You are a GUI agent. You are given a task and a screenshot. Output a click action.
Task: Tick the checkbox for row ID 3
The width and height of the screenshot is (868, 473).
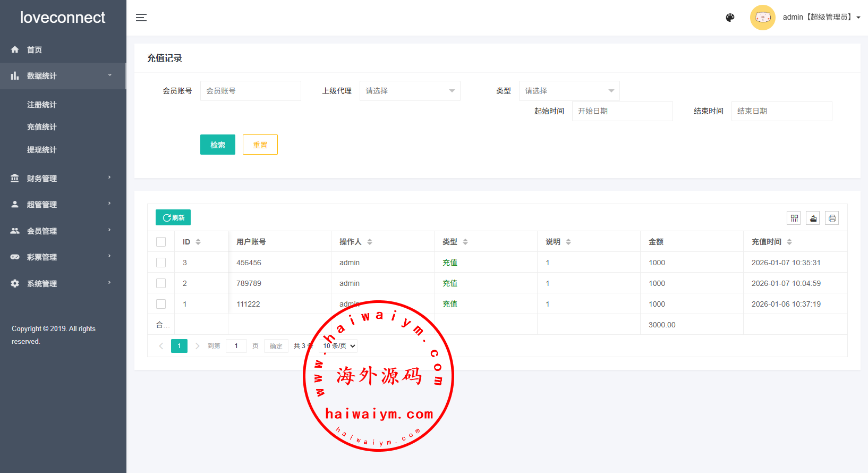coord(161,263)
